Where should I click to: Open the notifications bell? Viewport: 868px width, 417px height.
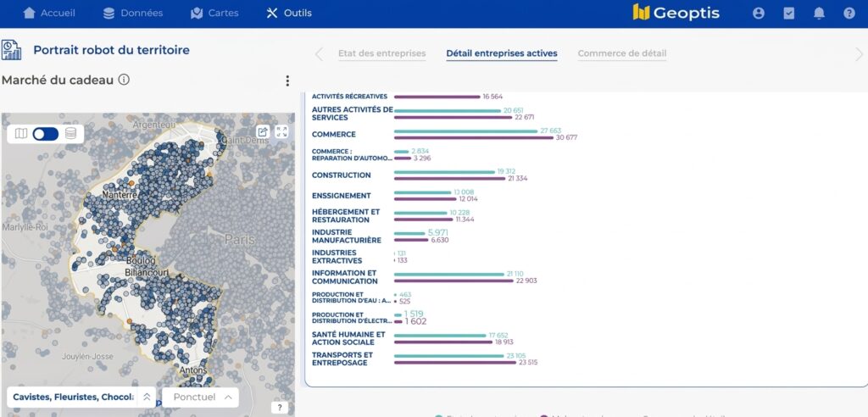pyautogui.click(x=820, y=14)
